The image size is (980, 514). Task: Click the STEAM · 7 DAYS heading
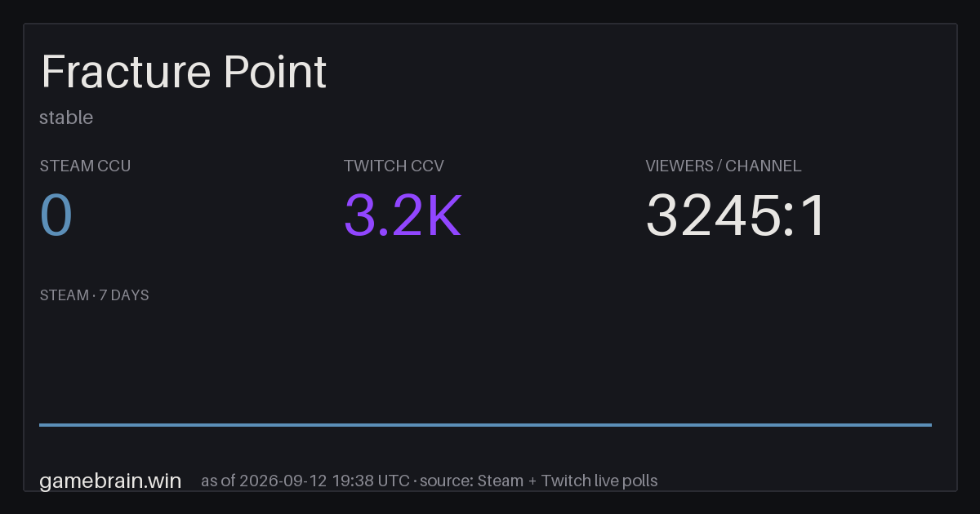click(x=95, y=295)
